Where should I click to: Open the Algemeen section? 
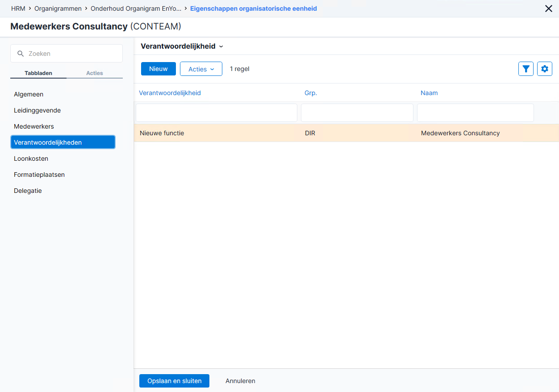tap(29, 94)
